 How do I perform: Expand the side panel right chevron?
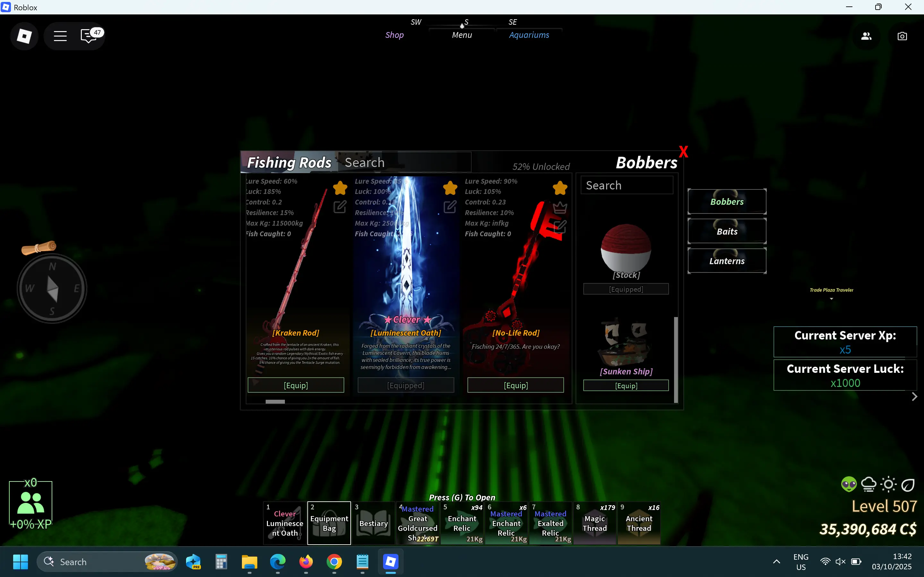(x=914, y=397)
